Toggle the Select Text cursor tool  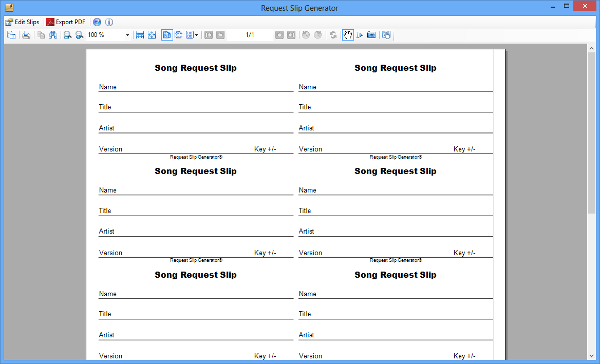click(x=360, y=35)
